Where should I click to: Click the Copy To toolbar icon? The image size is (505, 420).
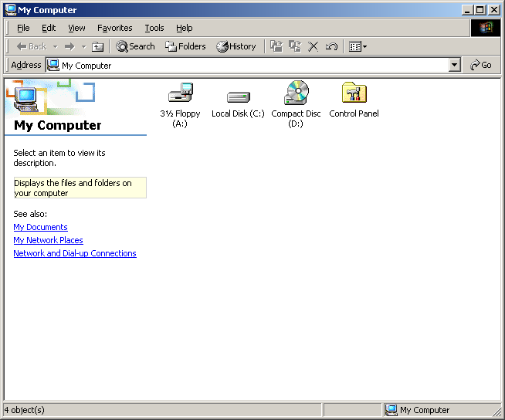(x=295, y=46)
